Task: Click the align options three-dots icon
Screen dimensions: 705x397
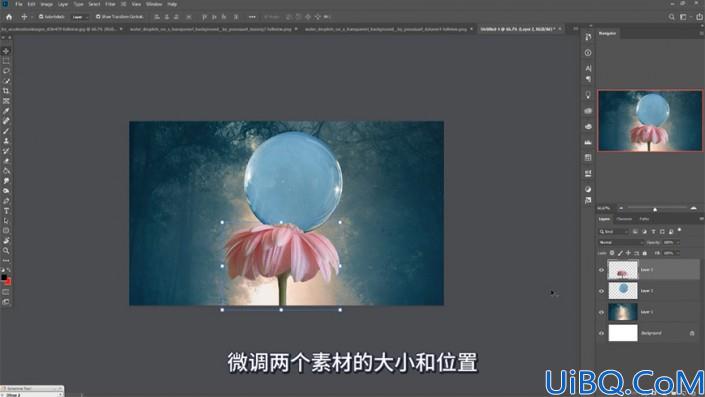Action: click(252, 17)
